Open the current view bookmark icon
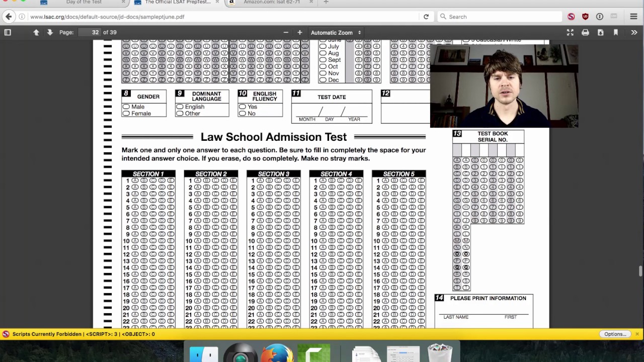 click(615, 32)
